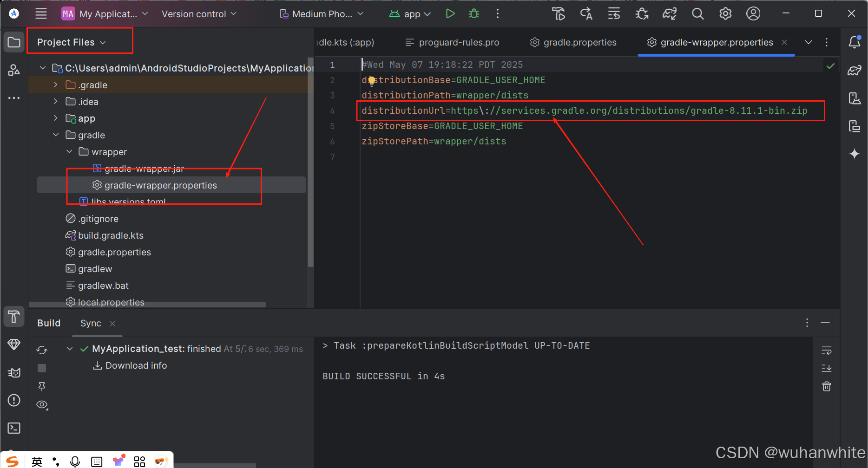
Task: Toggle soft-wrap in build output
Action: click(827, 350)
